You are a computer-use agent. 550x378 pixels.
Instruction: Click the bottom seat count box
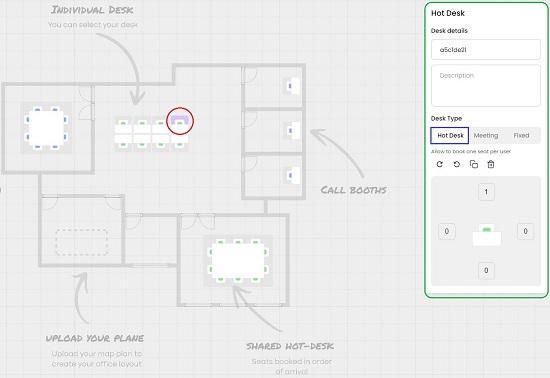(486, 270)
